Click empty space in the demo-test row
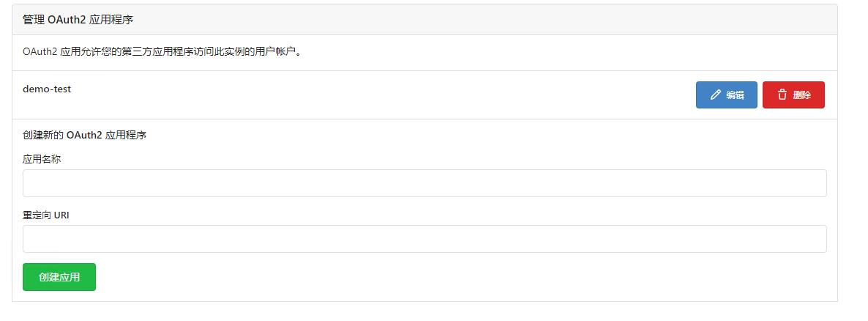This screenshot has height=321, width=868. (x=366, y=95)
